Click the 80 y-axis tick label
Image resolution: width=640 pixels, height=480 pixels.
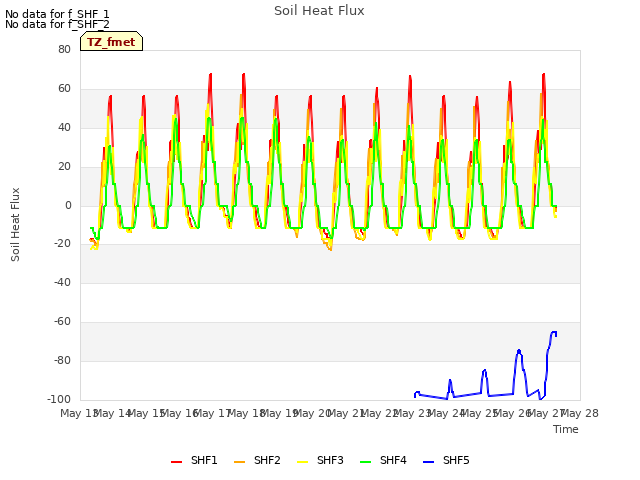[64, 49]
